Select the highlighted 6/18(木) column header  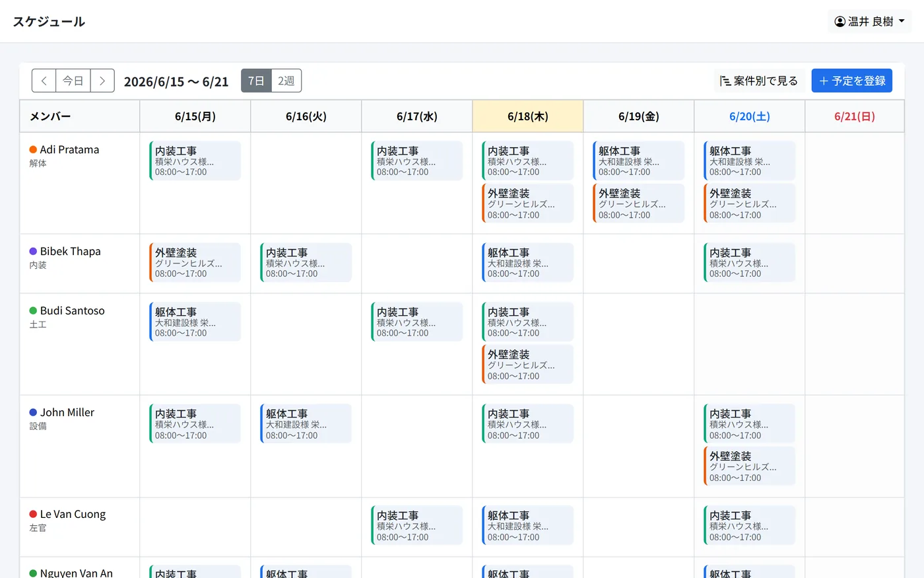(x=528, y=116)
